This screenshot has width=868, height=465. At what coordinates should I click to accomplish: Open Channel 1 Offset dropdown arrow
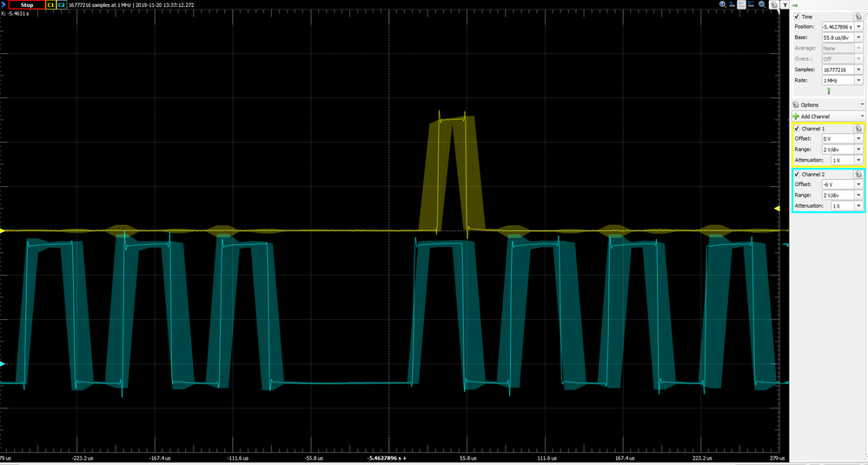(858, 138)
